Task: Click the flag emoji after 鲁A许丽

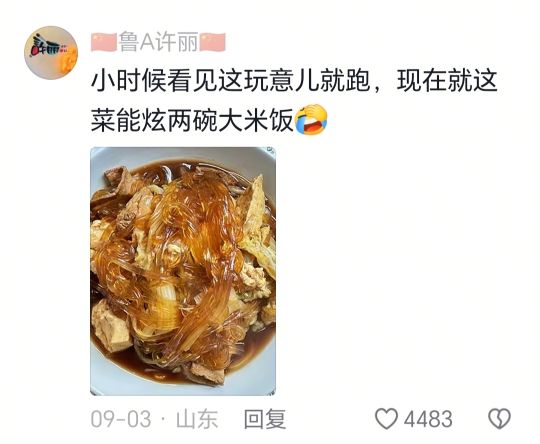Action: 213,42
